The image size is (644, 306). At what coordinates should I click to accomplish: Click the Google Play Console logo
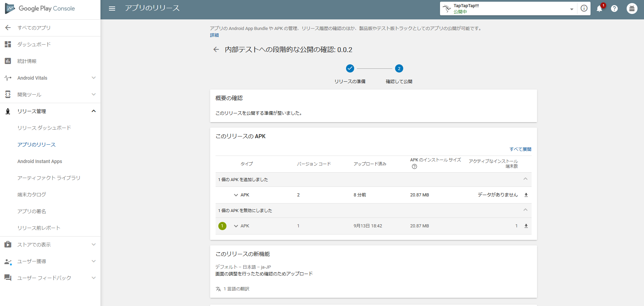[x=40, y=9]
